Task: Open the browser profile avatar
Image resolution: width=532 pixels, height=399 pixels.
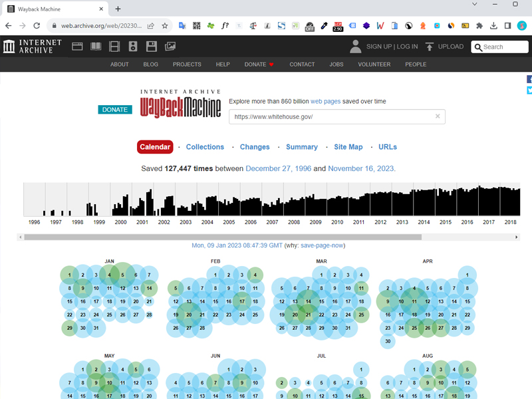Action: click(522, 26)
